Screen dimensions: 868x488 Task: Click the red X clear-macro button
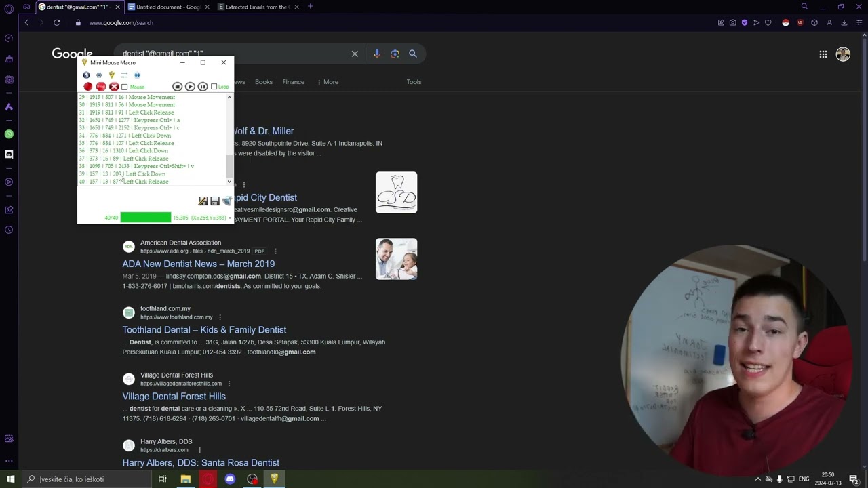[114, 87]
